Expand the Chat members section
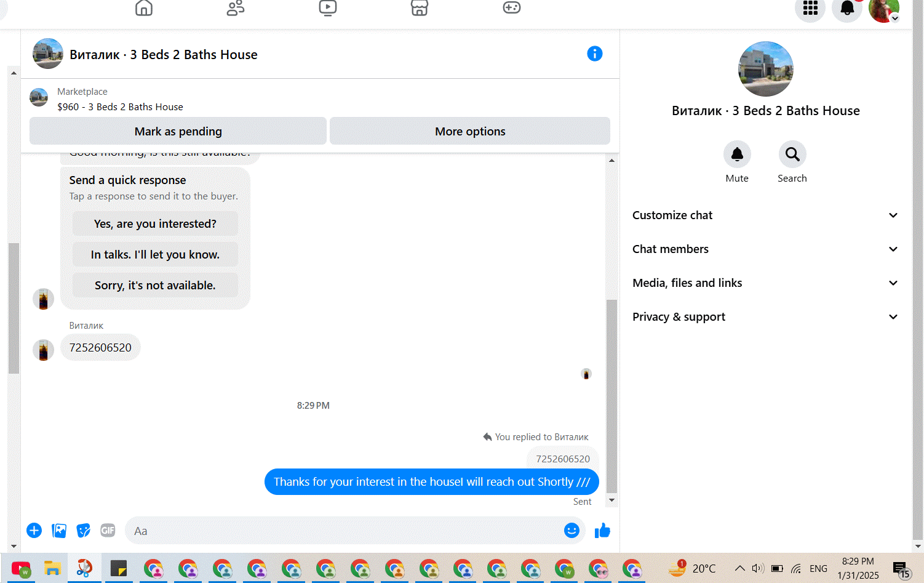The height and width of the screenshot is (583, 924). pyautogui.click(x=765, y=249)
